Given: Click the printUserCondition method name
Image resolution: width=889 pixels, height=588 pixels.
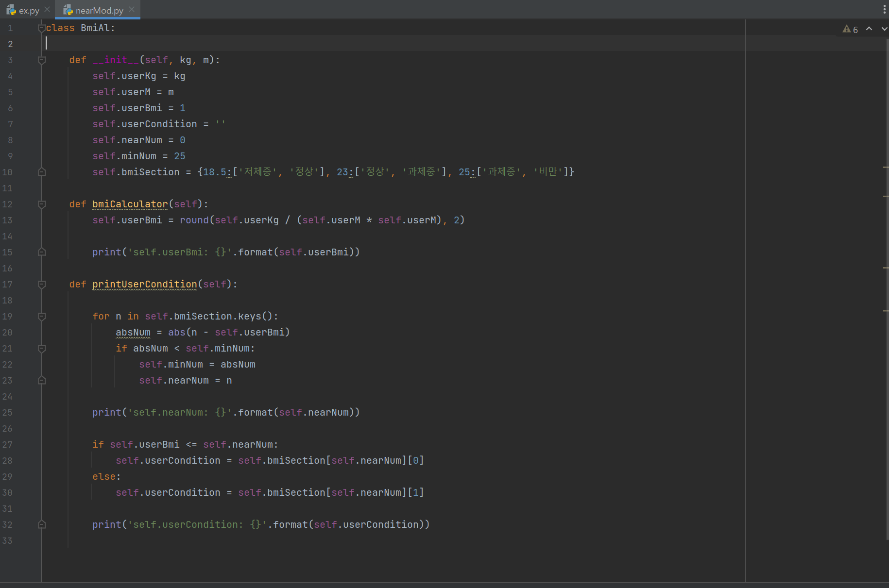Looking at the screenshot, I should pos(145,285).
